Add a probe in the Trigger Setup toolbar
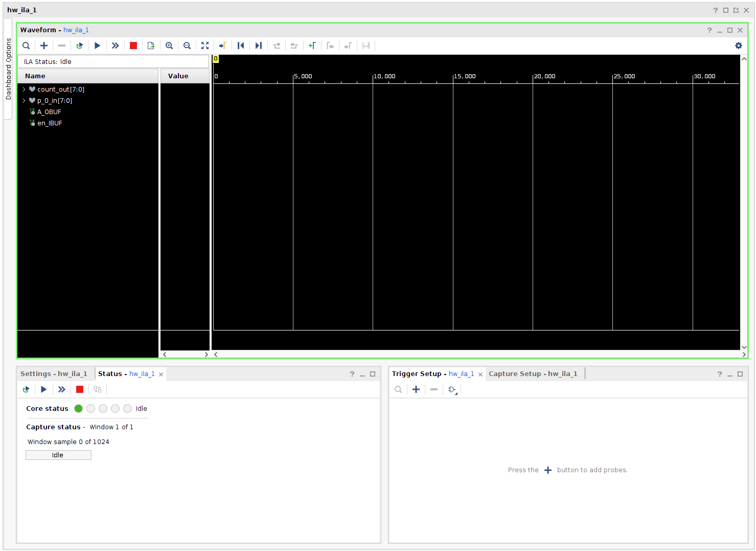756x551 pixels. (x=416, y=389)
